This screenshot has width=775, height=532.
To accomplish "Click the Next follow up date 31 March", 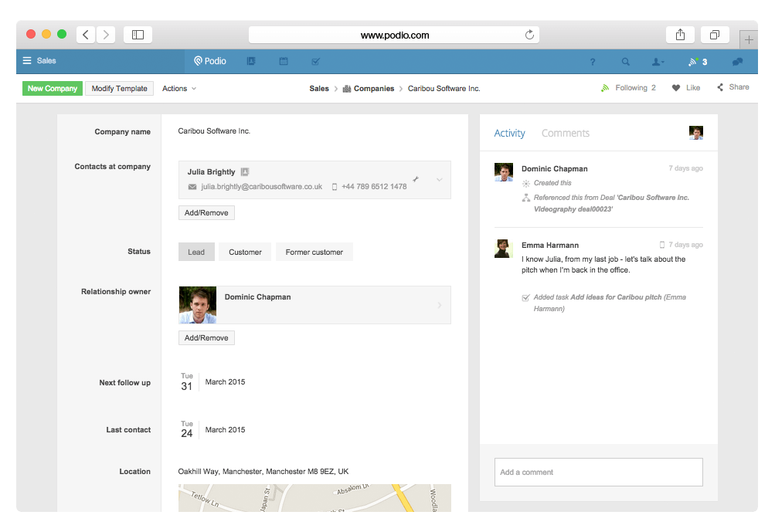I will [x=212, y=382].
